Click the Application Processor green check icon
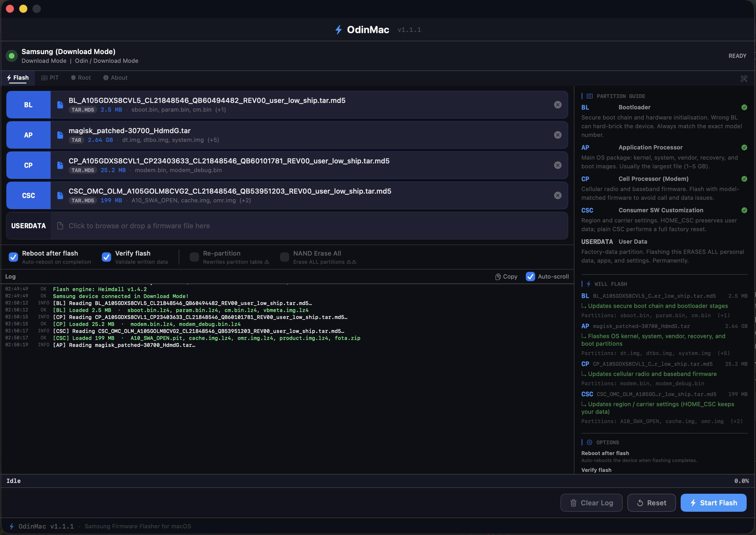The image size is (756, 535). [744, 148]
